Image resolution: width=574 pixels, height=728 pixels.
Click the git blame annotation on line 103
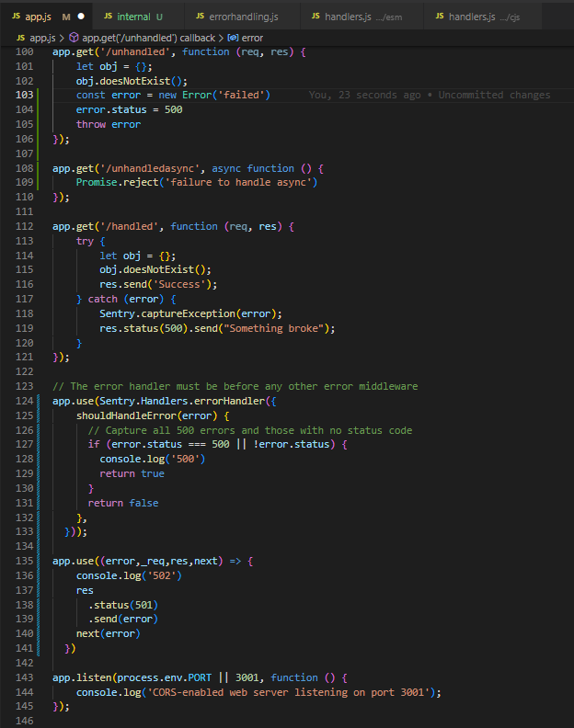pos(430,96)
